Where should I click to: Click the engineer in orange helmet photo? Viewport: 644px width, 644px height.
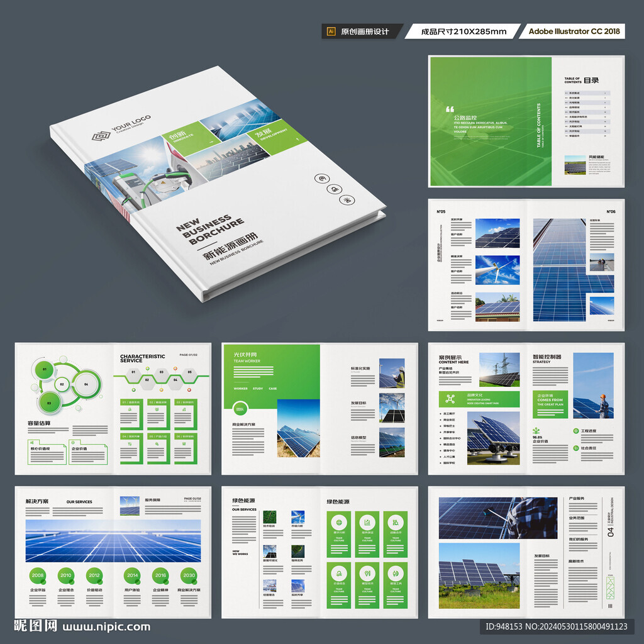point(593,386)
